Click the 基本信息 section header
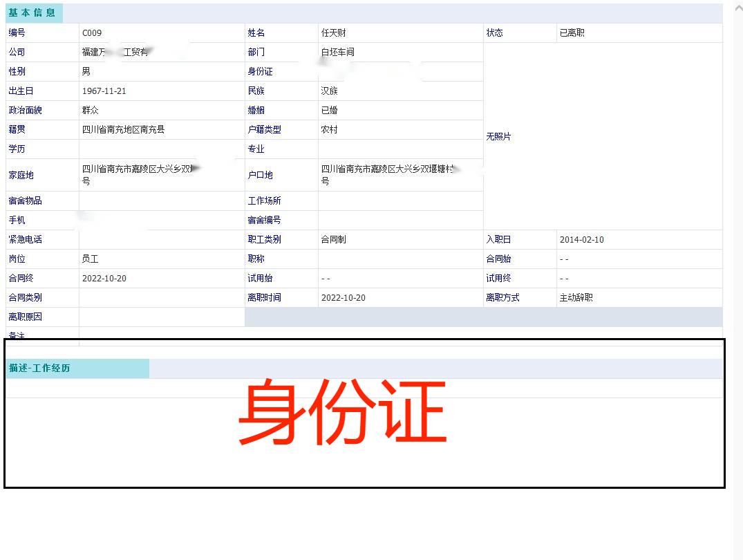Image resolution: width=743 pixels, height=560 pixels. [x=32, y=13]
